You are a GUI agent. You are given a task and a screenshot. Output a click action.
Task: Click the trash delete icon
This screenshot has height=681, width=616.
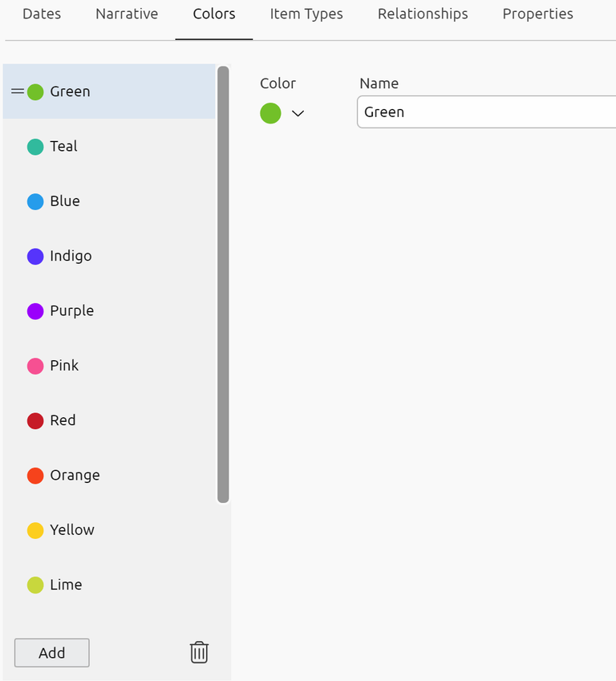[x=199, y=652]
